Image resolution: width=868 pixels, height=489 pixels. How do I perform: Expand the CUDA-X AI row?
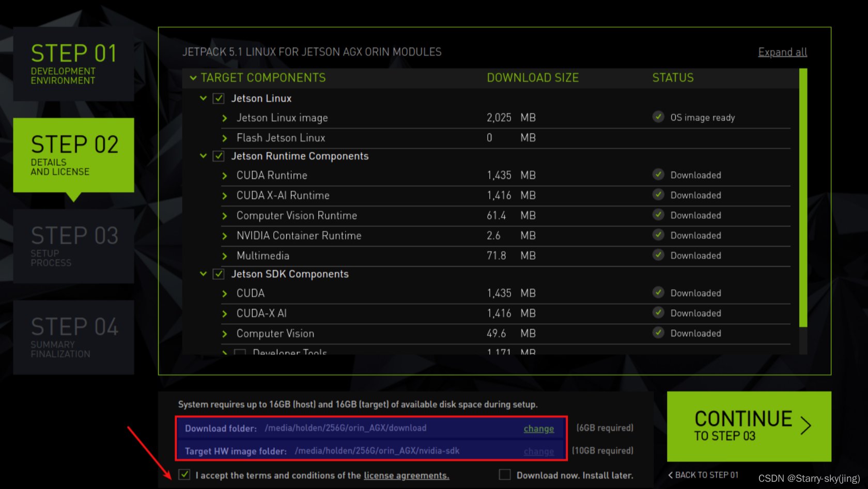pos(224,314)
